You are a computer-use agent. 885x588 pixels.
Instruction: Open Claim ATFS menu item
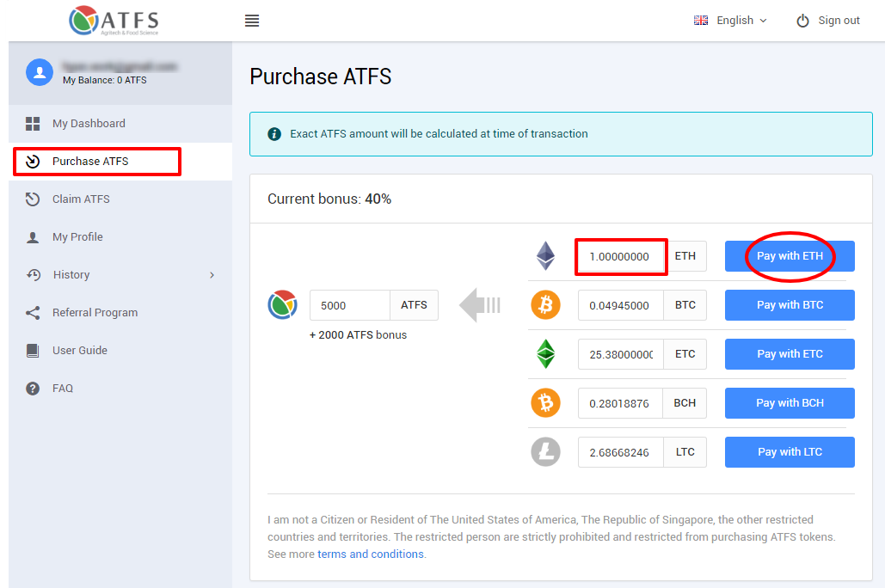click(120, 199)
